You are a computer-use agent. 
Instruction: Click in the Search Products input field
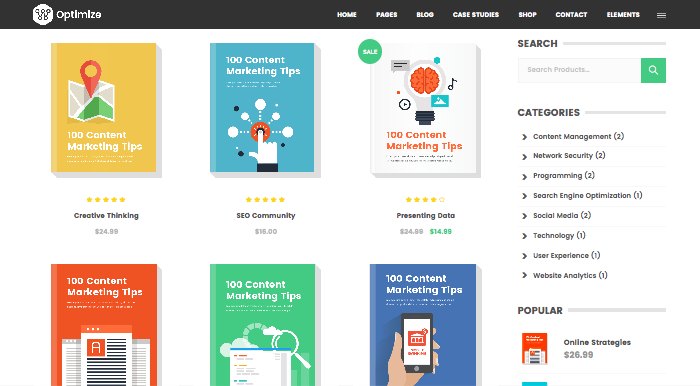pos(579,70)
